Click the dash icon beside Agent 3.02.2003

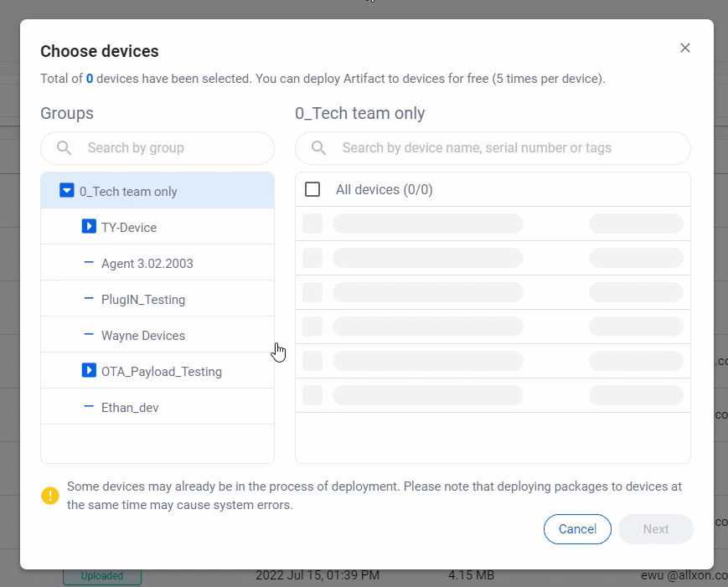89,262
